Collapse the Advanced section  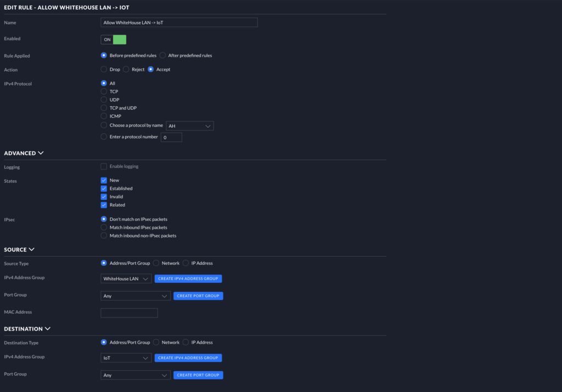pyautogui.click(x=41, y=154)
